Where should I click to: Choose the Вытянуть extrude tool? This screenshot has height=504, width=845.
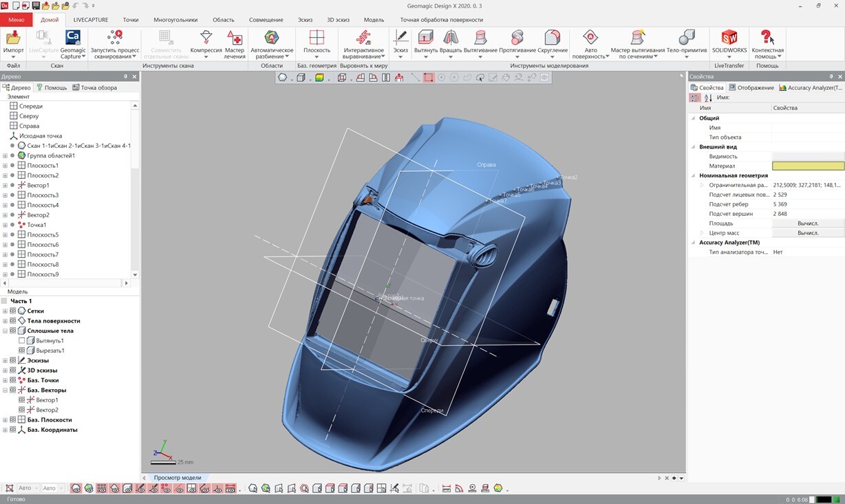click(x=425, y=45)
